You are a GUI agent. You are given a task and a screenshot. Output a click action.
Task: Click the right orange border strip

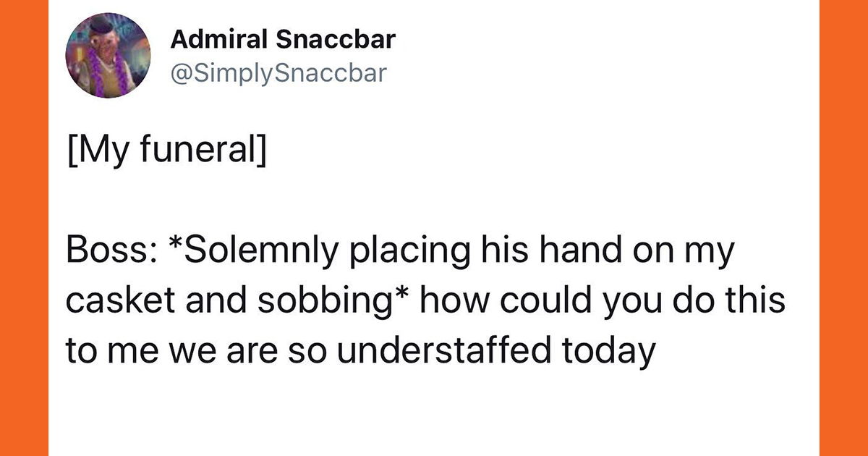(843, 228)
